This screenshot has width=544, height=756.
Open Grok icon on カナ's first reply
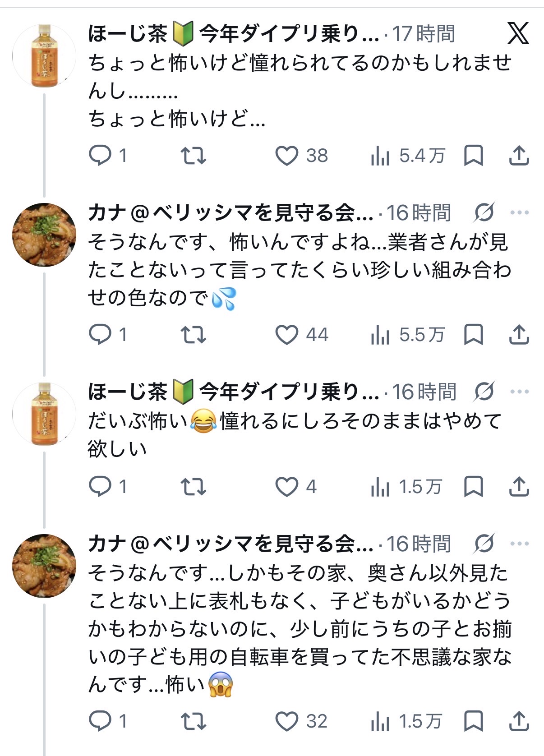click(x=484, y=212)
